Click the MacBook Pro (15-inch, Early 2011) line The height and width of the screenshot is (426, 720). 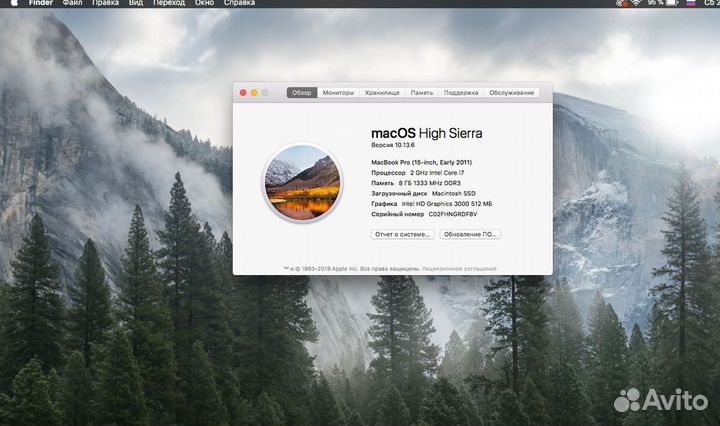(422, 162)
